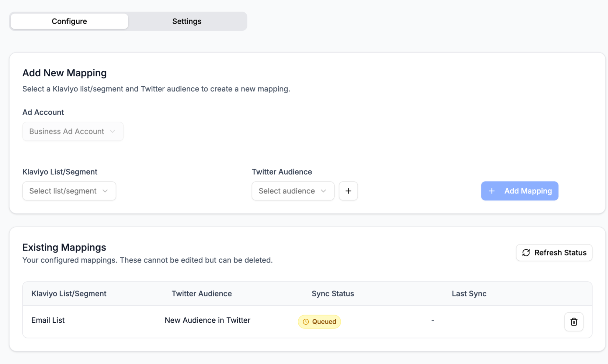Image resolution: width=608 pixels, height=364 pixels.
Task: Click the Ad Account label
Action: pyautogui.click(x=43, y=112)
